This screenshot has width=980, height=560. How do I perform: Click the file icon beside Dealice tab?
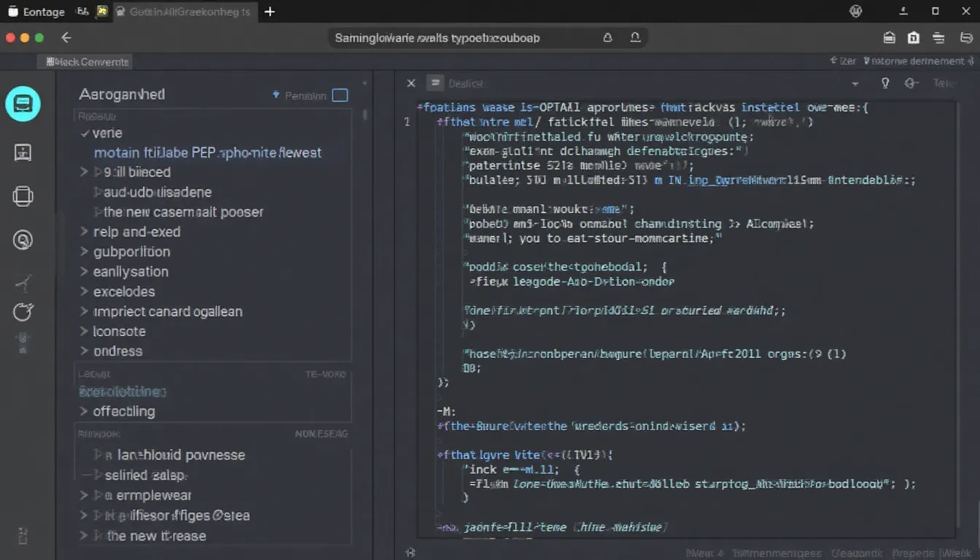pyautogui.click(x=435, y=83)
